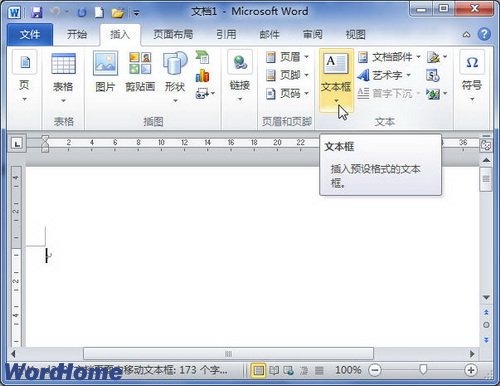Switch to the 审阅 tab

click(312, 34)
